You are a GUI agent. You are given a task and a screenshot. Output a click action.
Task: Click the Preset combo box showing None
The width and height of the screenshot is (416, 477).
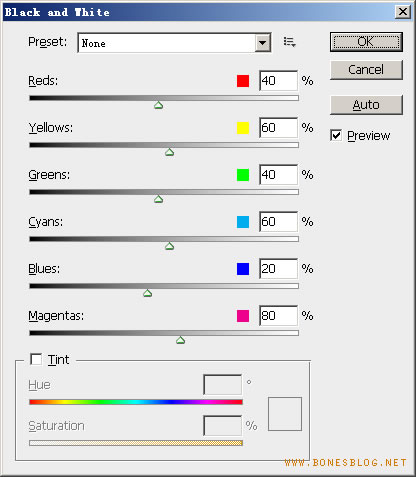tap(174, 43)
